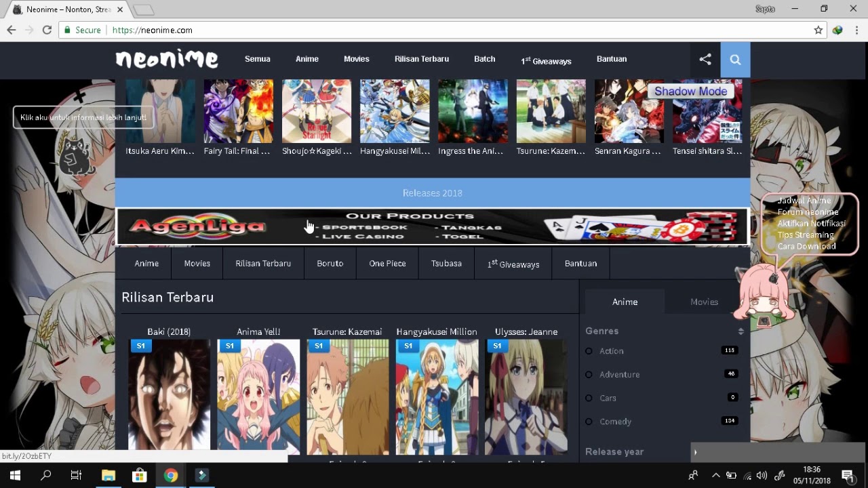Click the Secure padlock indicator
The height and width of the screenshot is (488, 868).
[x=82, y=30]
